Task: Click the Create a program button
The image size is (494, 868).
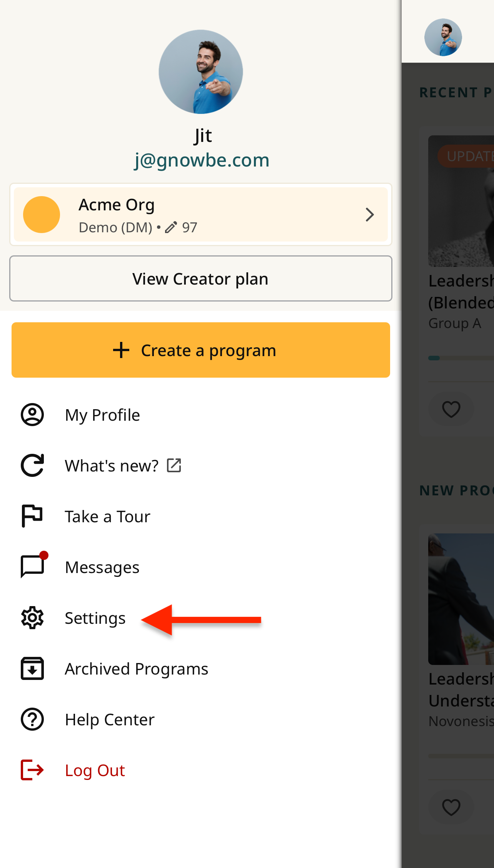Action: click(x=201, y=350)
